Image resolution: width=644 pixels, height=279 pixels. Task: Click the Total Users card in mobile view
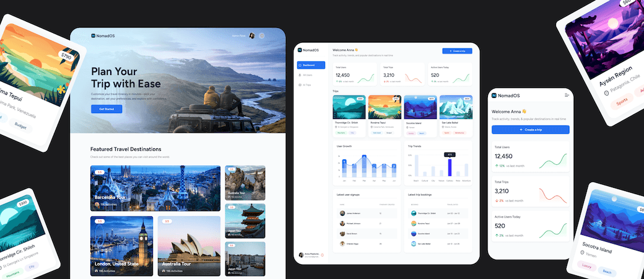[x=531, y=156]
